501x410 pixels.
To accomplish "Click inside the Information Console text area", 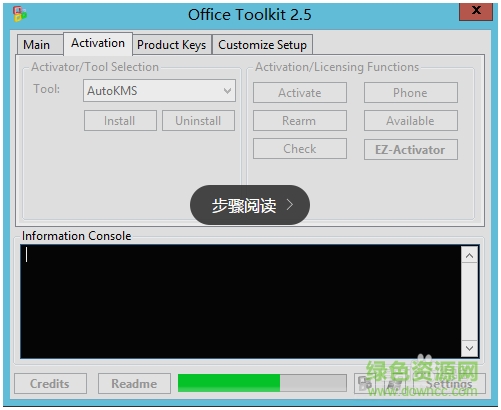I will click(240, 302).
